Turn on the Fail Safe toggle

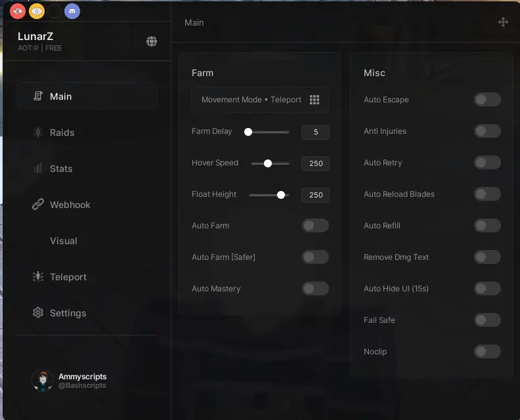487,320
